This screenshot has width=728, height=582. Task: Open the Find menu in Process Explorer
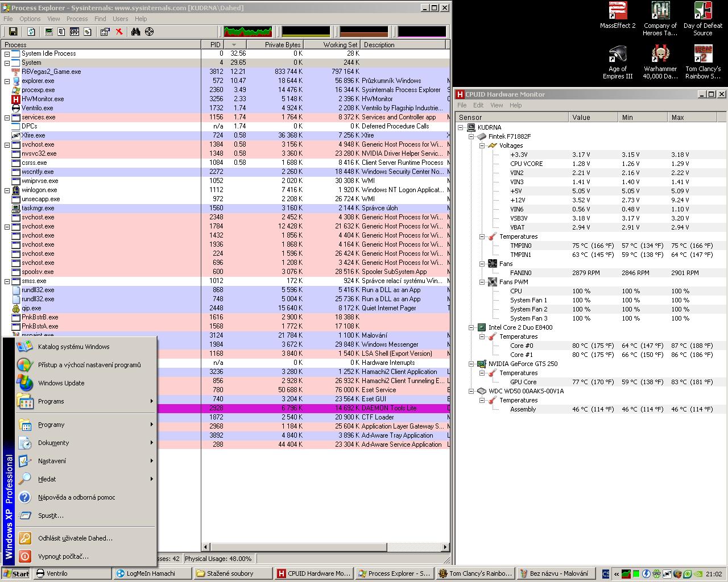[100, 19]
